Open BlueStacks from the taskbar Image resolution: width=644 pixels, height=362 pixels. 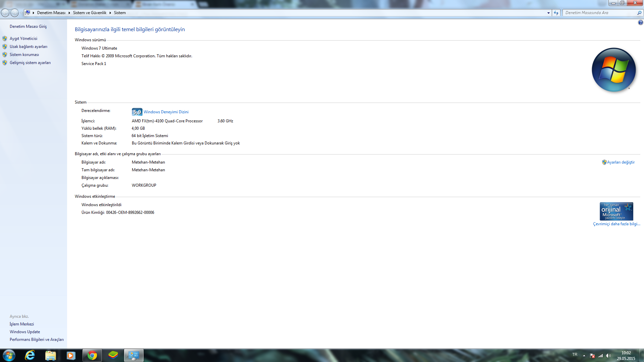coord(113,355)
